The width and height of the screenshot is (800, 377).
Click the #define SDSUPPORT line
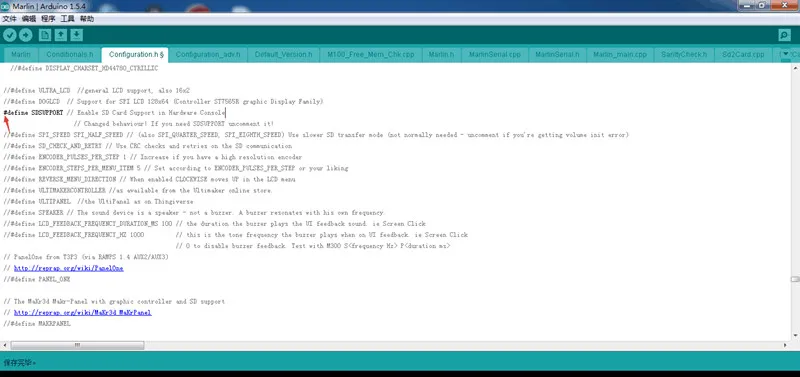click(x=114, y=113)
